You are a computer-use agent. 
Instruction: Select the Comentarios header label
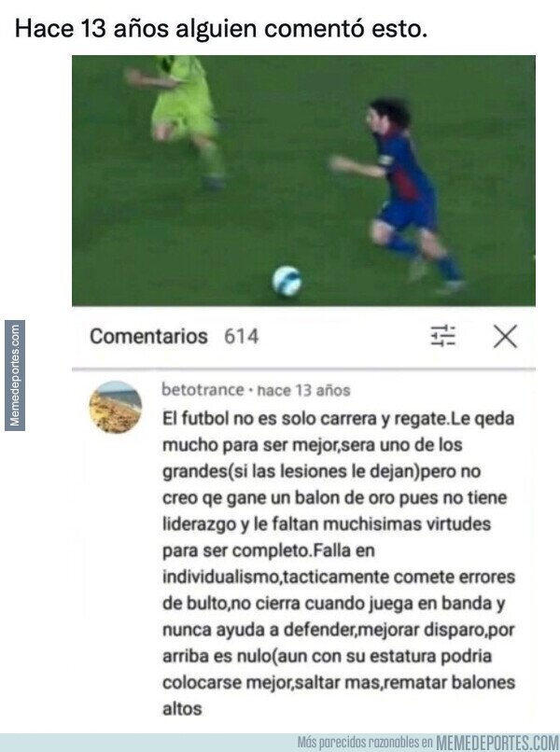tap(148, 336)
